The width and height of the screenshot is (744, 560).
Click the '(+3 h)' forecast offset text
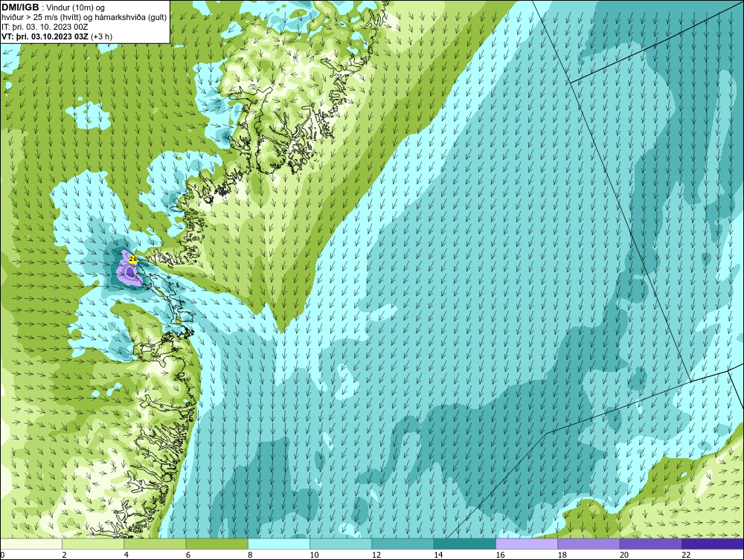[x=101, y=36]
